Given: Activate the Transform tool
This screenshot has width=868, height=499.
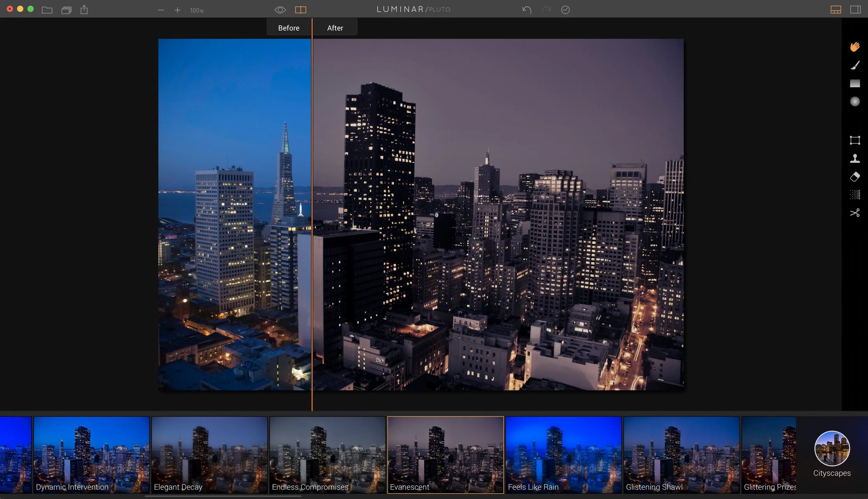Looking at the screenshot, I should click(x=854, y=140).
